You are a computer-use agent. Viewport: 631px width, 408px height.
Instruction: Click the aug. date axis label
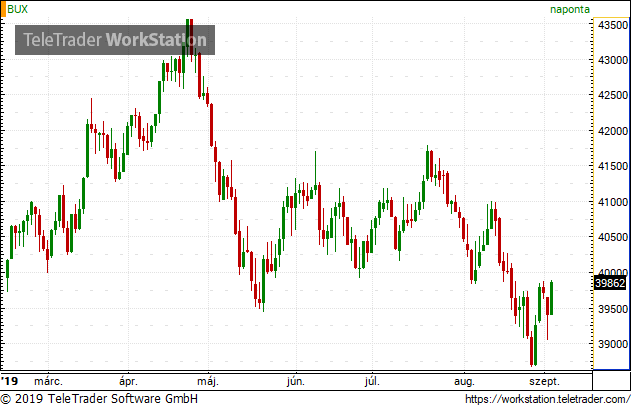coord(464,381)
